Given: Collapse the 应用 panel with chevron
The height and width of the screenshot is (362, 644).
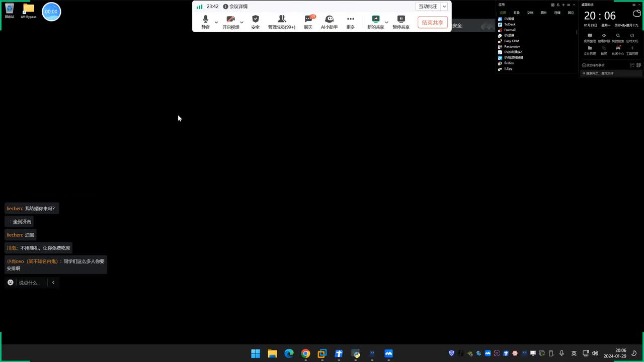Looking at the screenshot, I should (x=574, y=5).
